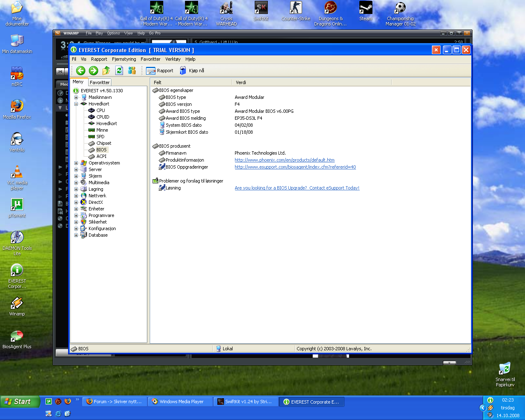Expand the Maskinnavn tree node
This screenshot has height=420, width=525.
coord(76,97)
